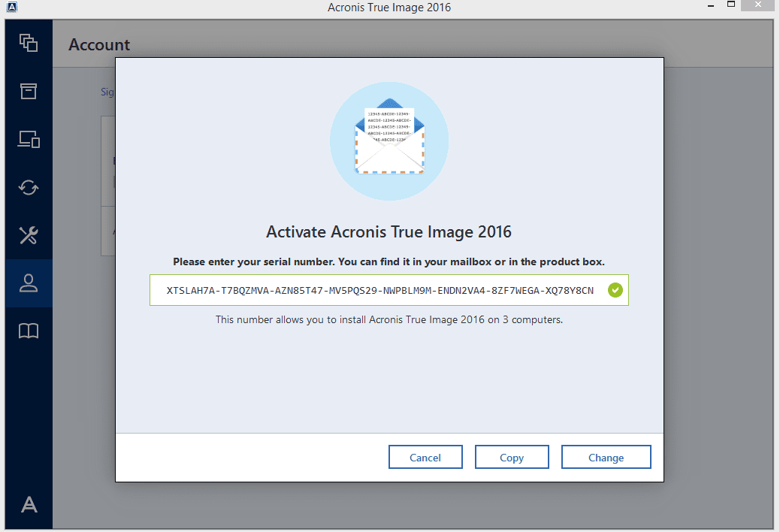This screenshot has width=780, height=532.
Task: Click the Acronis logo at sidebar bottom
Action: [28, 505]
